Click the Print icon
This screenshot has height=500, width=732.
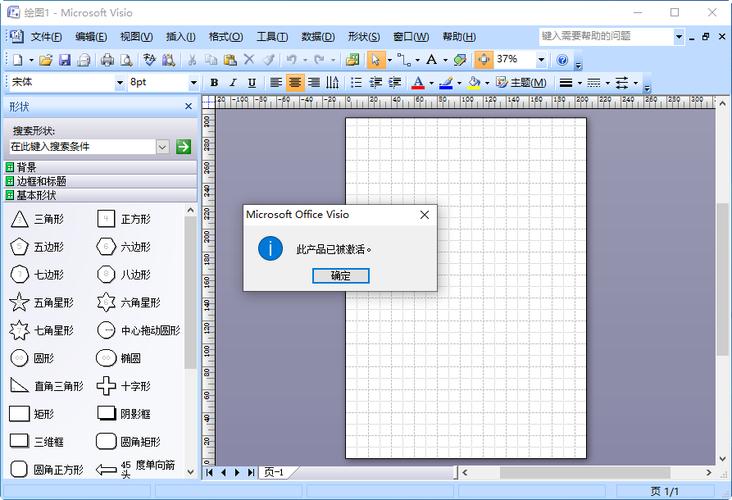point(108,60)
